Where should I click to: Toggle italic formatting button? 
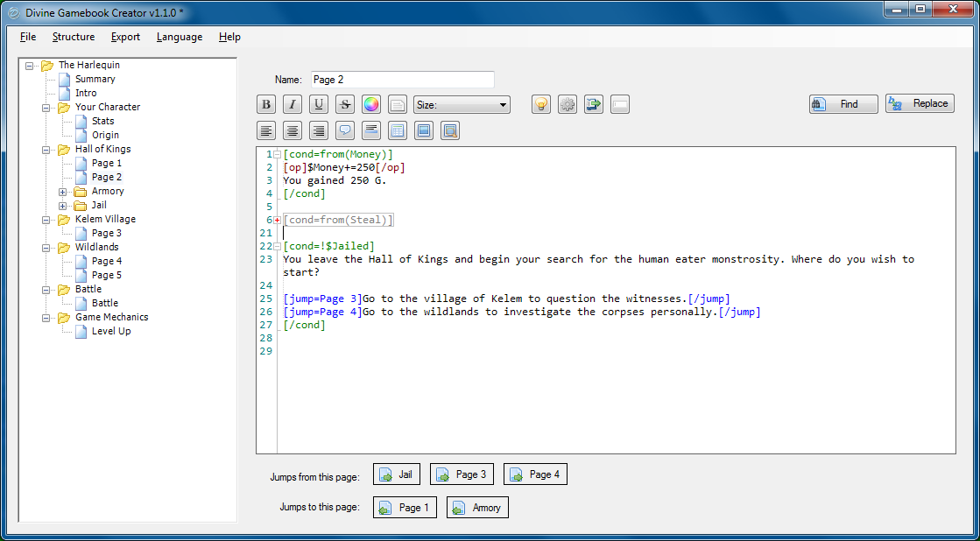[293, 104]
